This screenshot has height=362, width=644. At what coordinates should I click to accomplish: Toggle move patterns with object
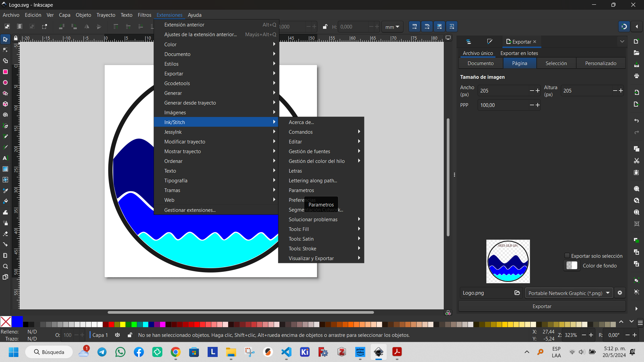(x=452, y=26)
